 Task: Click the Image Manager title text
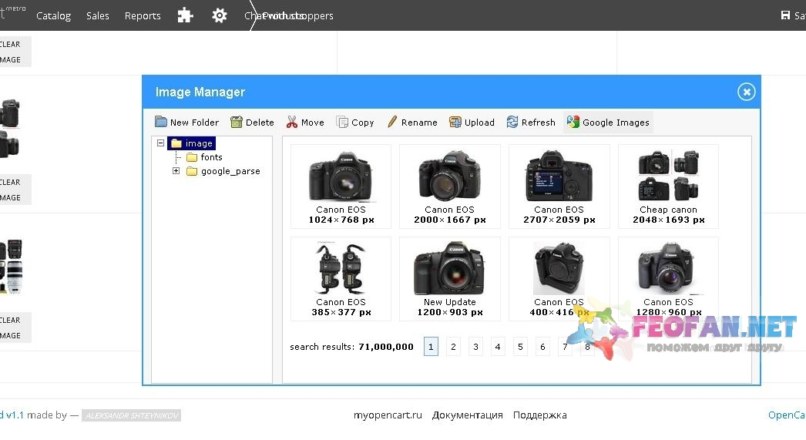[200, 92]
